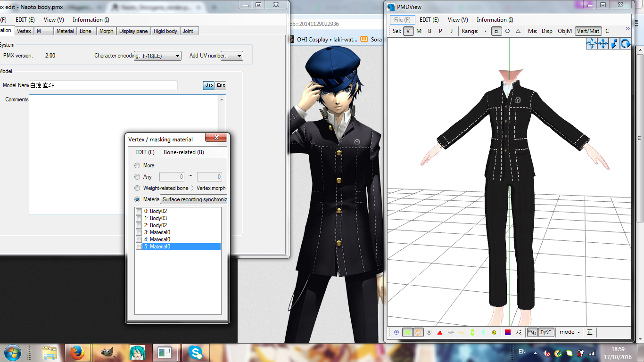Click the volume icon in system tray
The width and height of the screenshot is (644, 362).
coord(546,353)
